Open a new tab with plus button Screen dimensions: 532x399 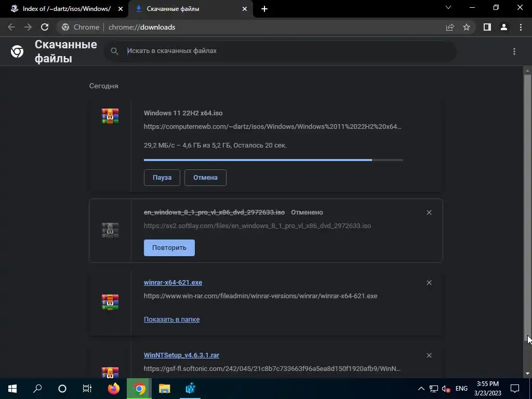(x=264, y=9)
